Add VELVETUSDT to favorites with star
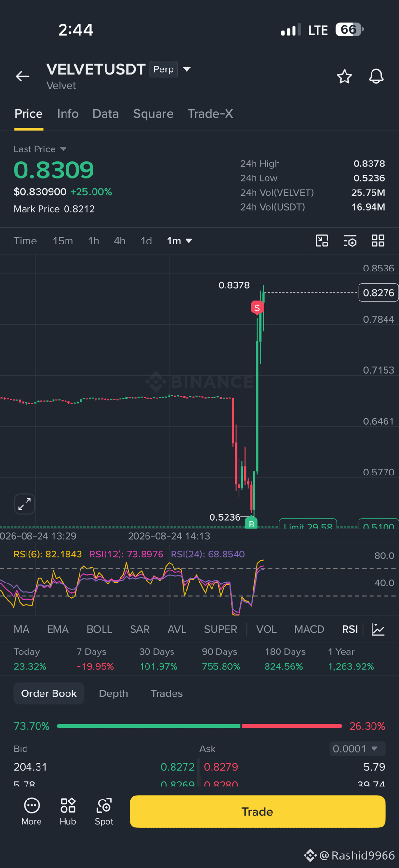 [x=344, y=77]
